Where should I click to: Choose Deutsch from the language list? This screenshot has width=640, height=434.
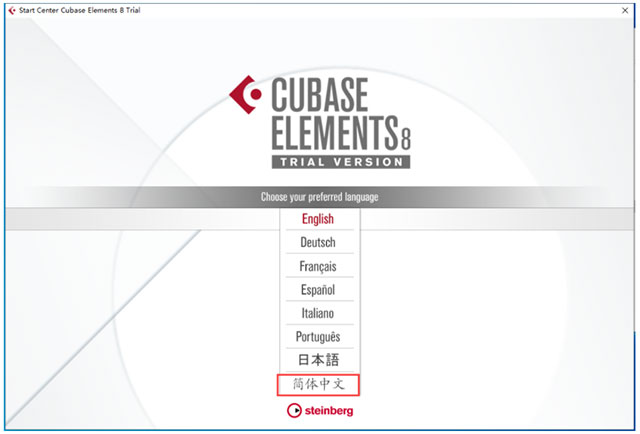click(x=318, y=242)
